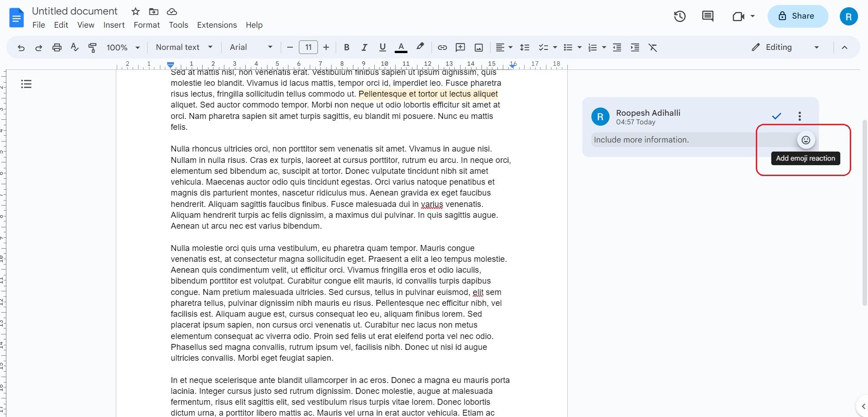Open the Insert image icon
This screenshot has width=868, height=417.
pyautogui.click(x=478, y=47)
